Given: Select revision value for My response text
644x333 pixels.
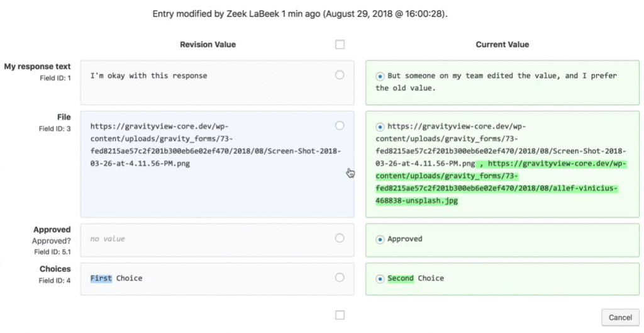Looking at the screenshot, I should [x=340, y=75].
